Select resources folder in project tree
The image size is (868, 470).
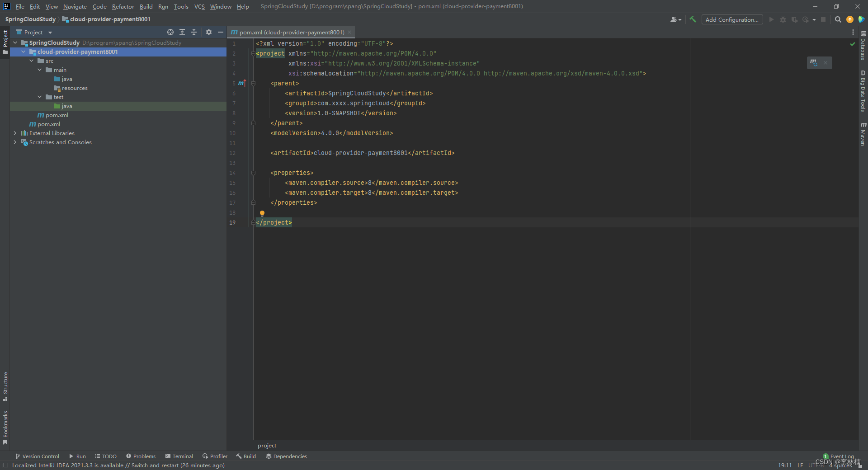tap(75, 88)
